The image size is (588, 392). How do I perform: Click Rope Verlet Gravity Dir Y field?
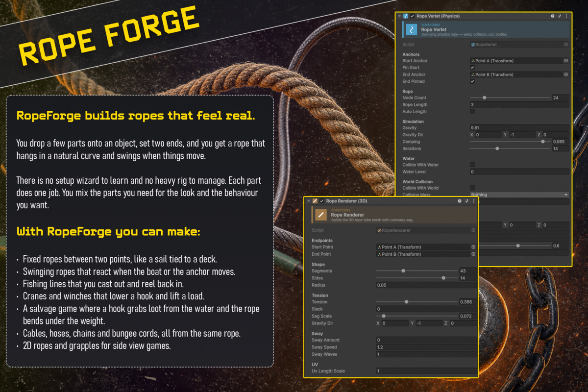522,135
